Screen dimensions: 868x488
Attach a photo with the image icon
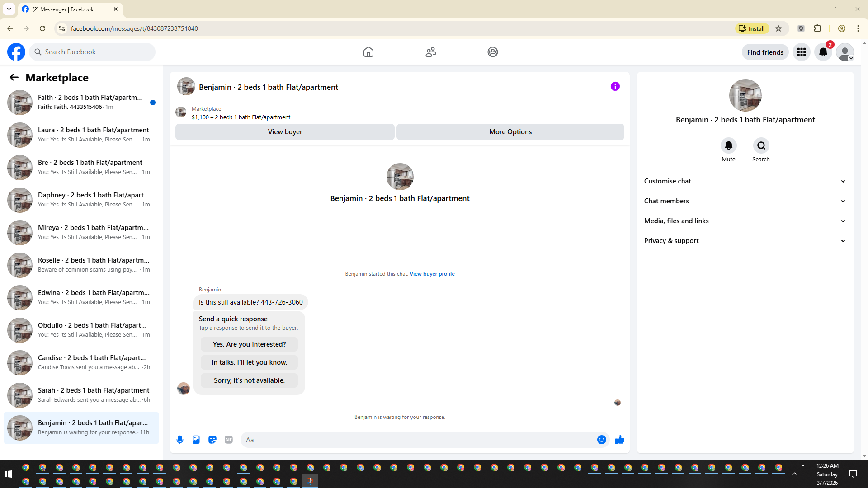(x=196, y=440)
